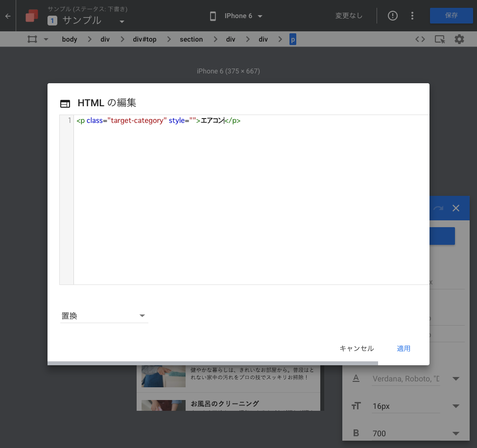Click キャンセル to cancel editing

point(356,349)
